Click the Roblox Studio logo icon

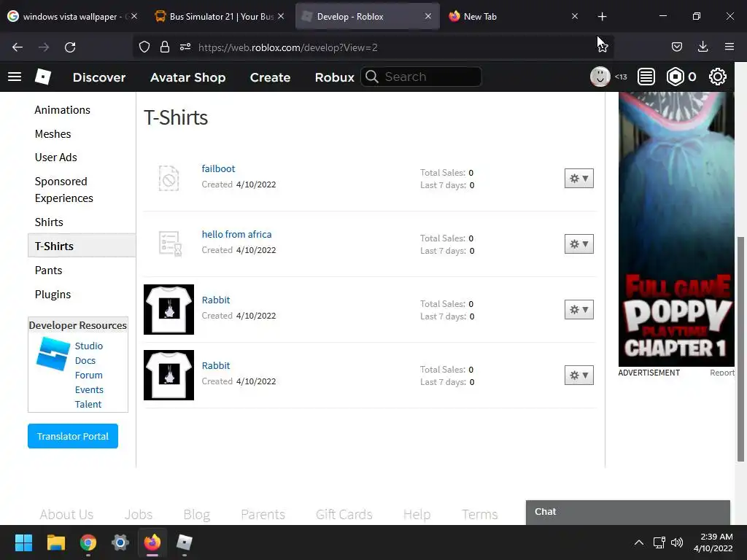coord(53,354)
